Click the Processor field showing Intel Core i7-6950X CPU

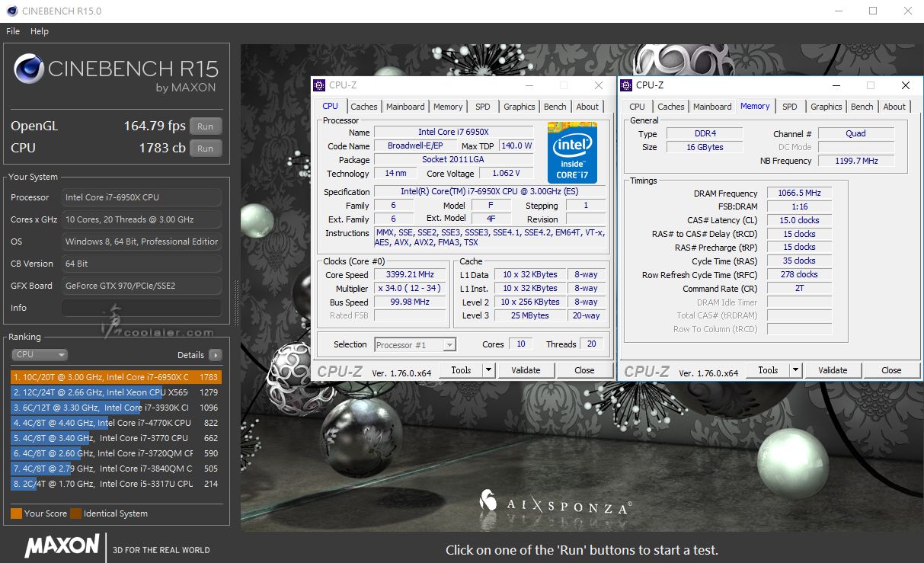(142, 197)
